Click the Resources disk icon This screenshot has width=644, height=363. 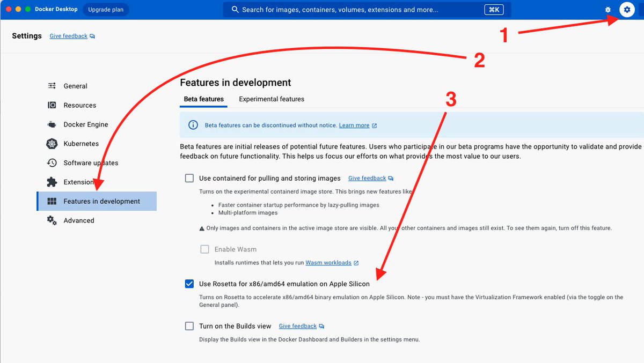click(x=52, y=105)
